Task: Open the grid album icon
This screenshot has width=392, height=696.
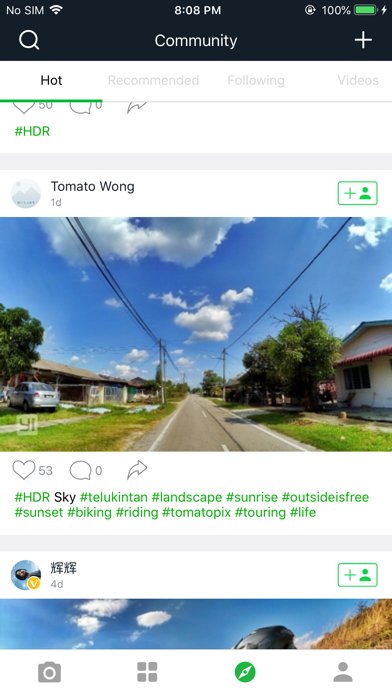Action: point(147,672)
